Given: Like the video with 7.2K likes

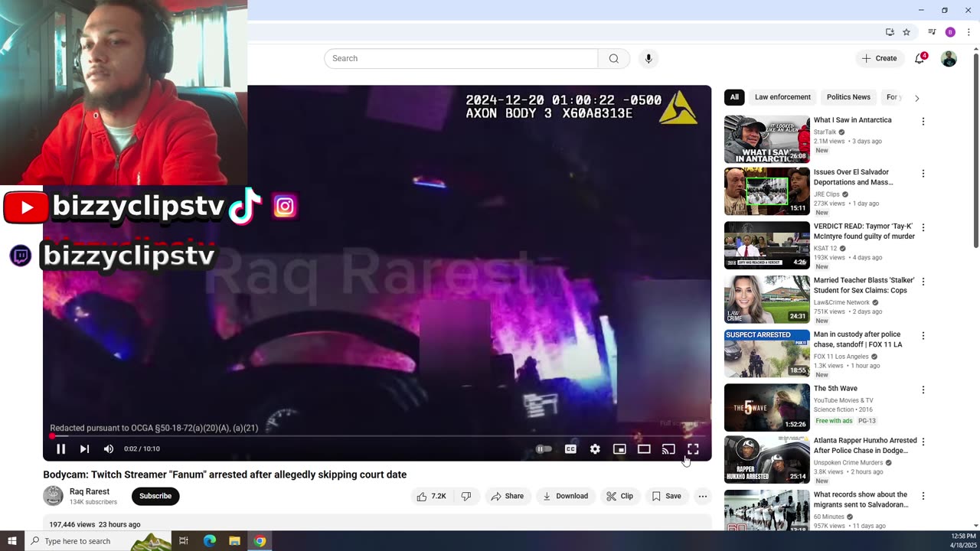Looking at the screenshot, I should [431, 496].
